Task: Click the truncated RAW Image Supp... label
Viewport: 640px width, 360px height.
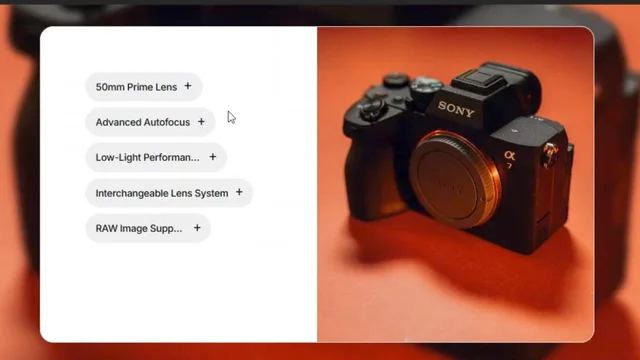Action: tap(139, 229)
